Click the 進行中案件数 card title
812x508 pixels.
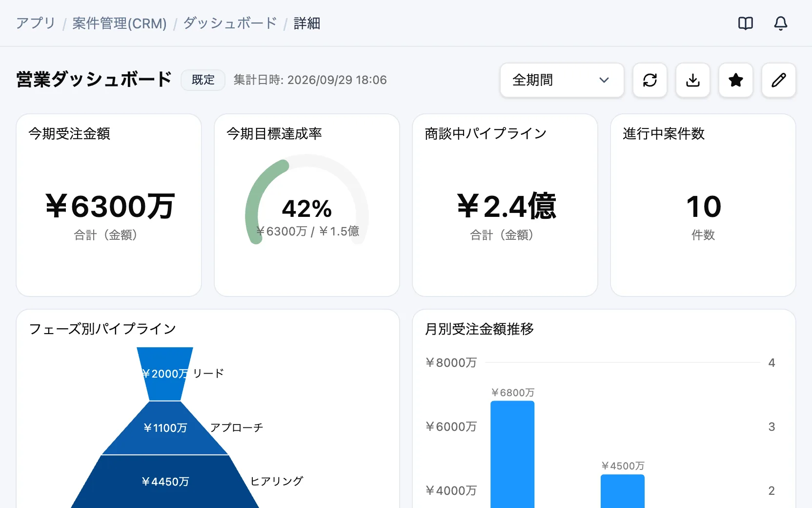[x=664, y=133]
